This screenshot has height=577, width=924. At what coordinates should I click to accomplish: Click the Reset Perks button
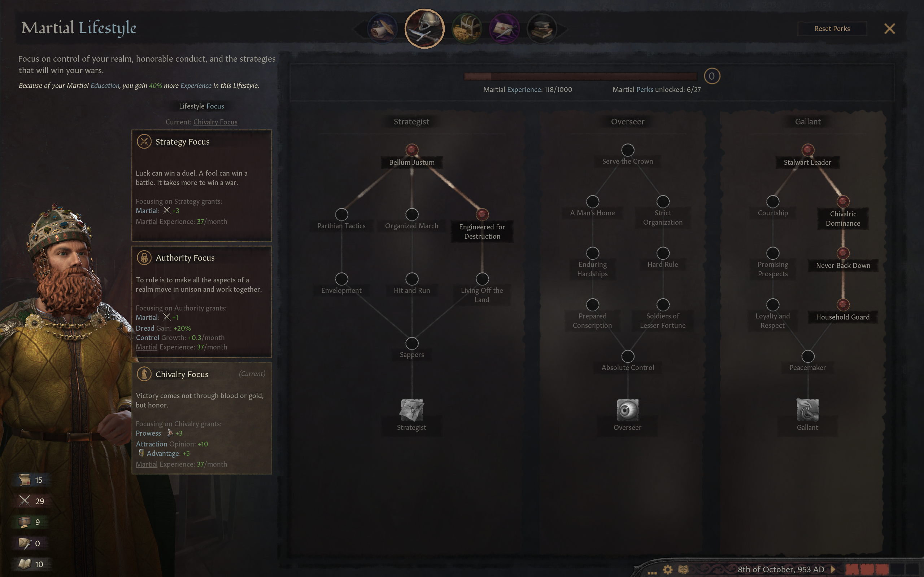pos(832,28)
